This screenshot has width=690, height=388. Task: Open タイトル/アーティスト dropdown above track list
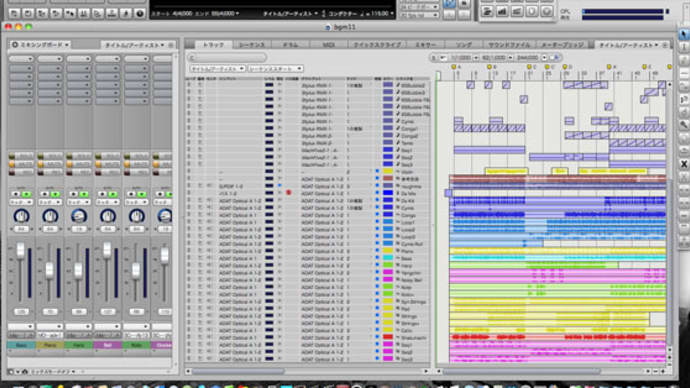pyautogui.click(x=217, y=69)
